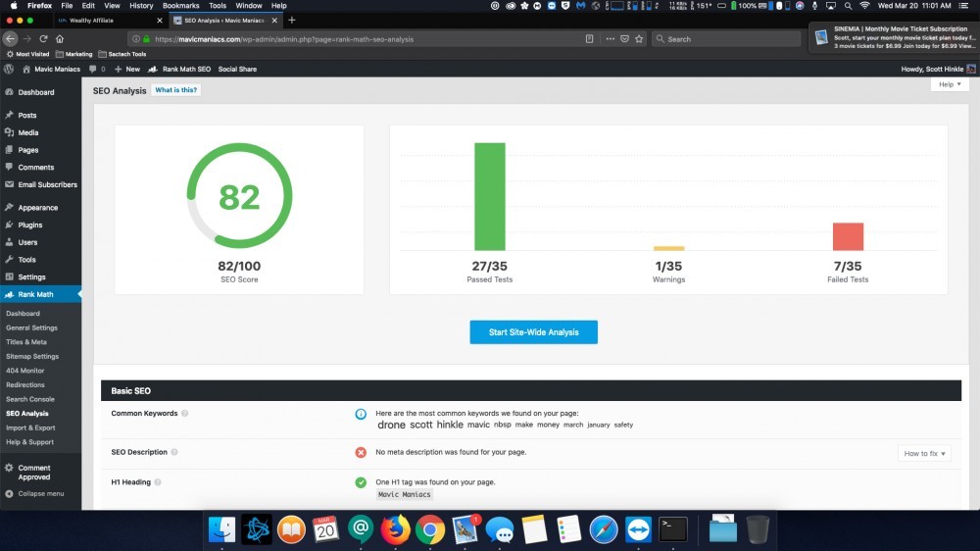Image resolution: width=980 pixels, height=551 pixels.
Task: Open the comments bubble in the admin bar
Action: point(97,69)
